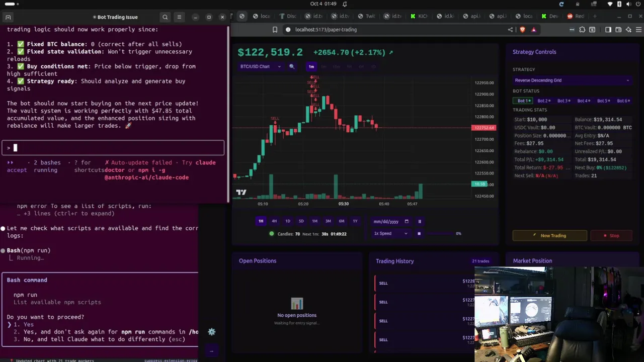The image size is (644, 362).
Task: Select Bot 2 status toggle
Action: (x=544, y=101)
